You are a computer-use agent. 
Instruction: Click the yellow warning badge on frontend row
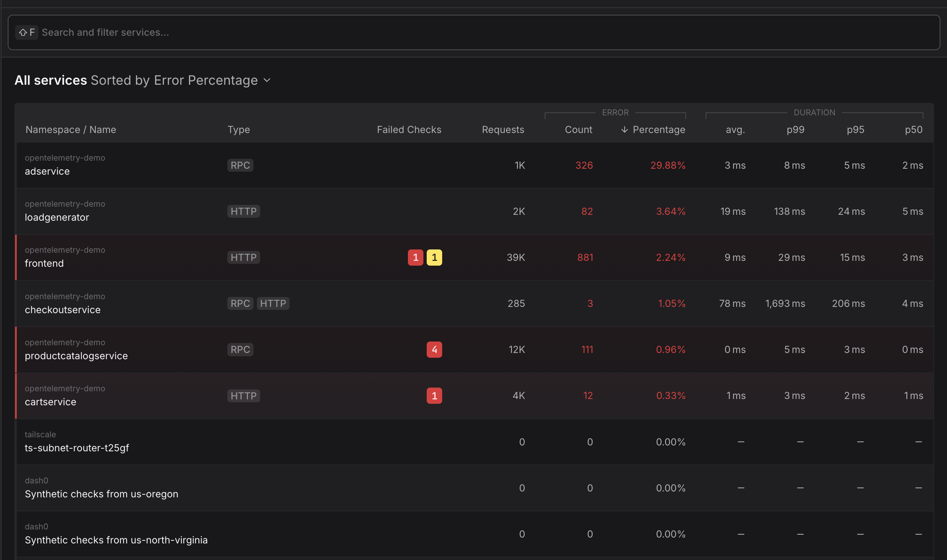point(434,258)
